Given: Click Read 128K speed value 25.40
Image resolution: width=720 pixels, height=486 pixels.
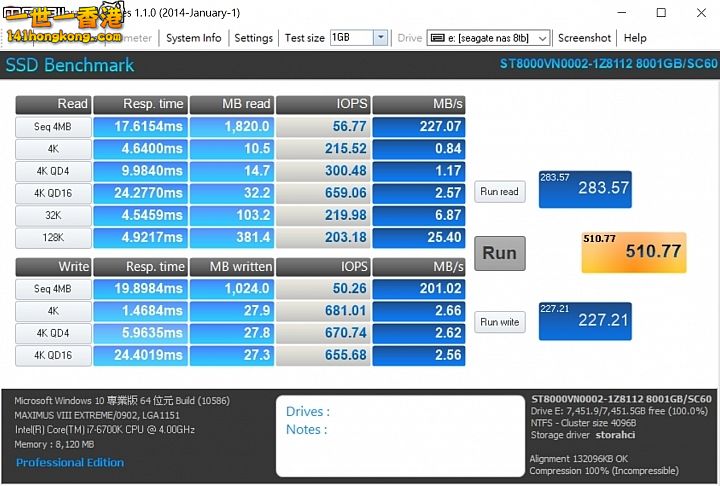Looking at the screenshot, I should point(419,237).
